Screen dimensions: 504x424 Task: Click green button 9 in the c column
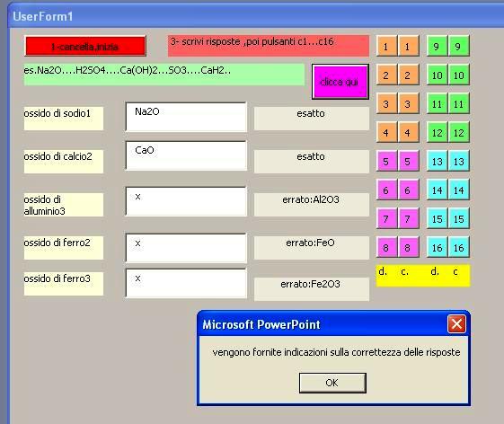click(x=459, y=47)
